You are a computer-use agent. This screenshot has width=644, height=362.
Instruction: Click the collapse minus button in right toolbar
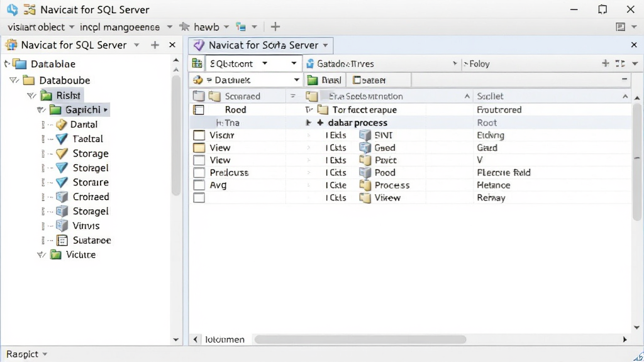point(625,79)
